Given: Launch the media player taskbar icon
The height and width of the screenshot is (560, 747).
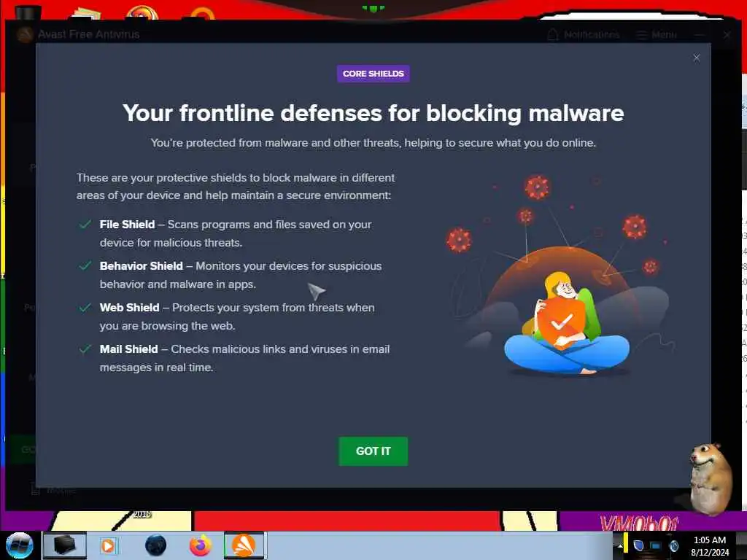Looking at the screenshot, I should (x=108, y=545).
